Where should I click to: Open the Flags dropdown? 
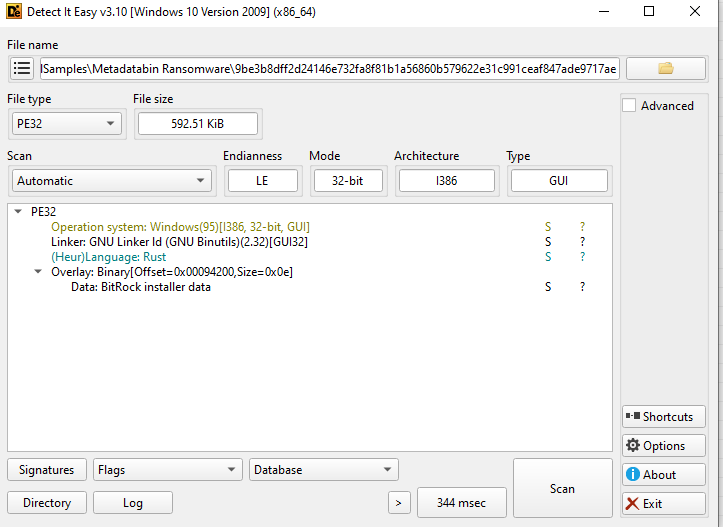167,470
